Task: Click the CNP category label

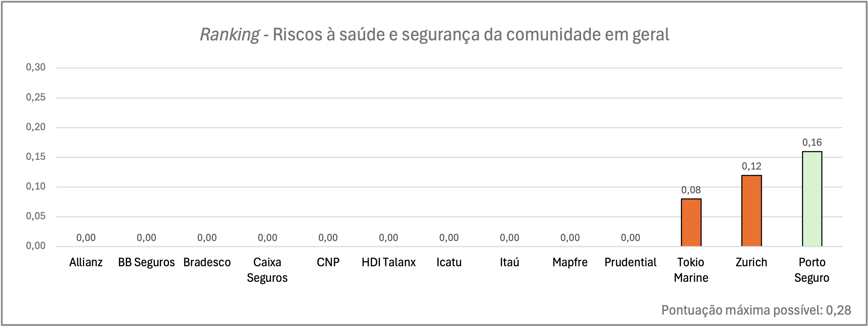Action: 328,262
